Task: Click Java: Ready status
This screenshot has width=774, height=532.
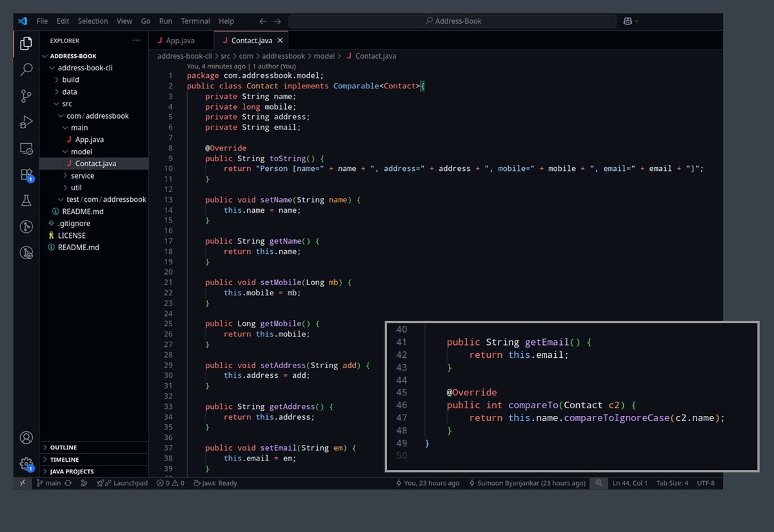Action: pyautogui.click(x=215, y=483)
